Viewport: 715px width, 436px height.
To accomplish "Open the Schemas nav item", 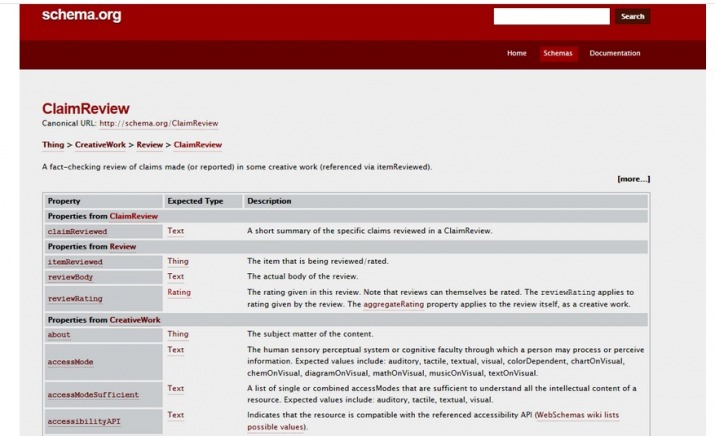I will pyautogui.click(x=558, y=53).
